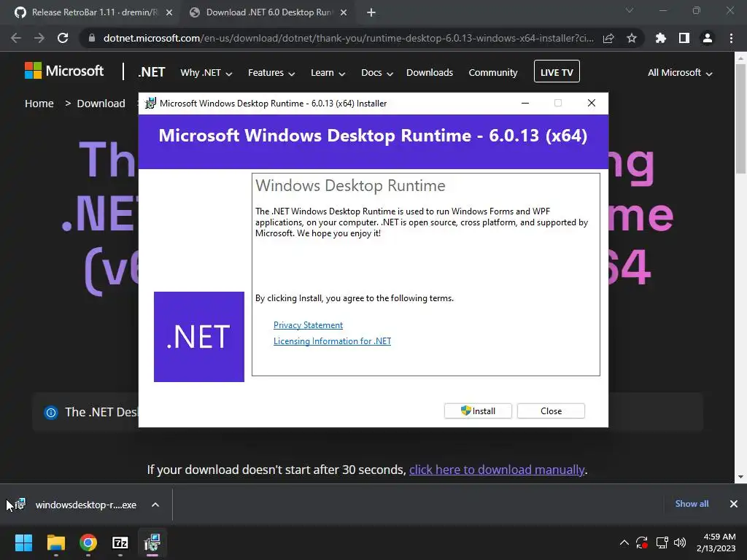Open the Privacy Statement link

point(309,325)
